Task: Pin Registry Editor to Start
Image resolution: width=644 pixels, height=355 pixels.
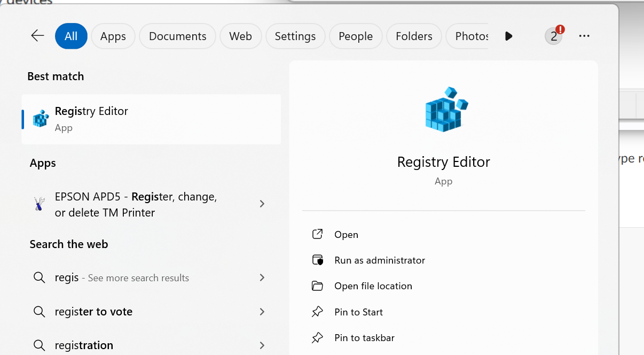Action: coord(358,312)
